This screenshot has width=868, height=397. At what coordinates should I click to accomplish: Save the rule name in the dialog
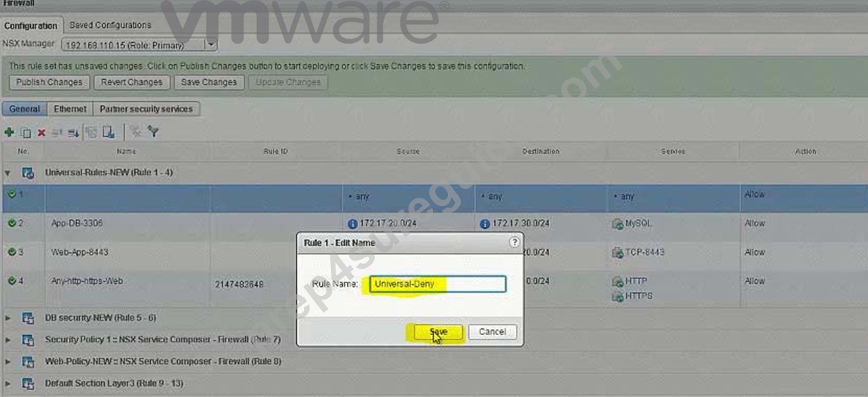tap(438, 331)
